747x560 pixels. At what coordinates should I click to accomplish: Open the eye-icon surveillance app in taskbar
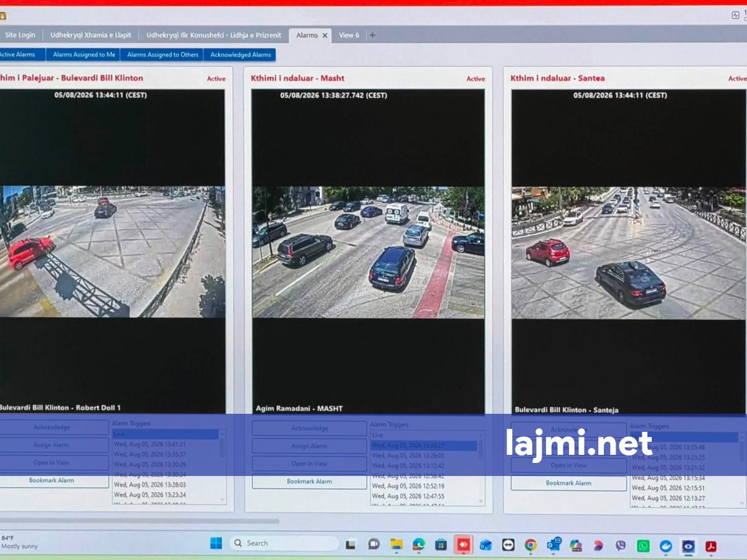(688, 546)
